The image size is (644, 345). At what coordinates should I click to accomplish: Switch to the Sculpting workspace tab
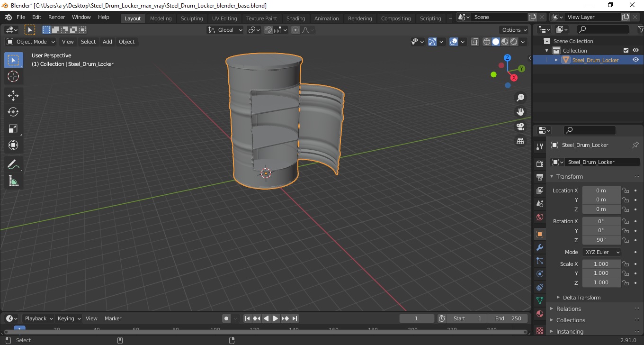pyautogui.click(x=192, y=18)
